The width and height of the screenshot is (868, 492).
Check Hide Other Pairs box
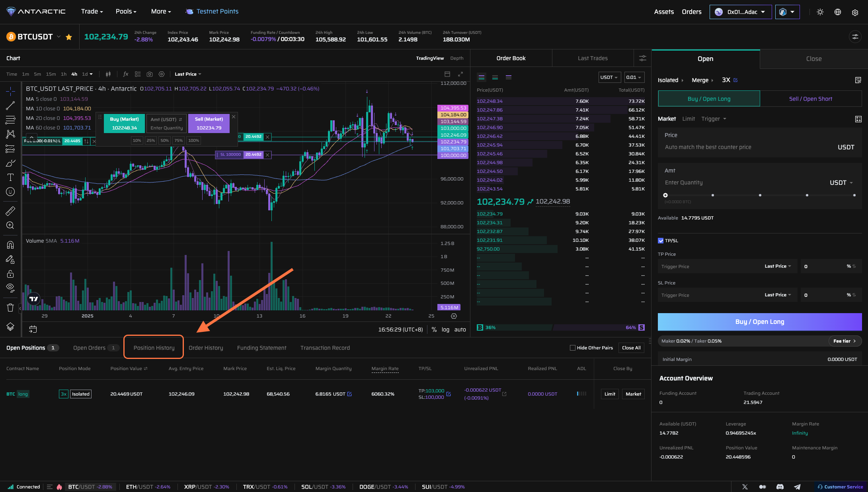[x=573, y=348]
